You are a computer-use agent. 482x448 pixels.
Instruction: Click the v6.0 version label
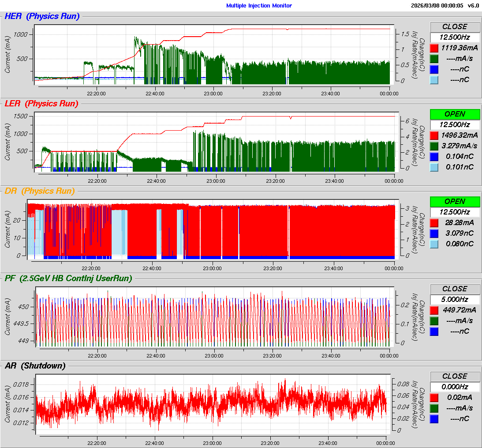pyautogui.click(x=473, y=6)
